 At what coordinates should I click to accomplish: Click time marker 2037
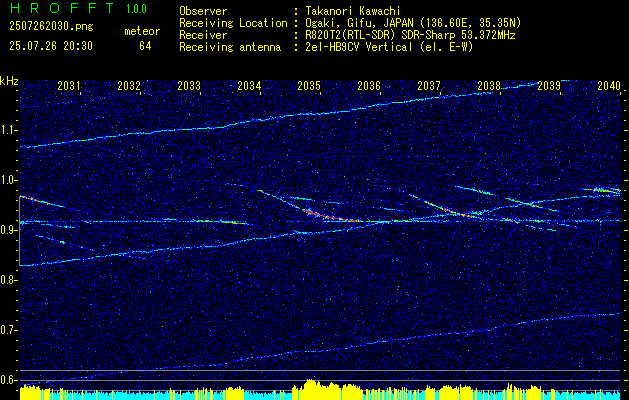pyautogui.click(x=429, y=85)
